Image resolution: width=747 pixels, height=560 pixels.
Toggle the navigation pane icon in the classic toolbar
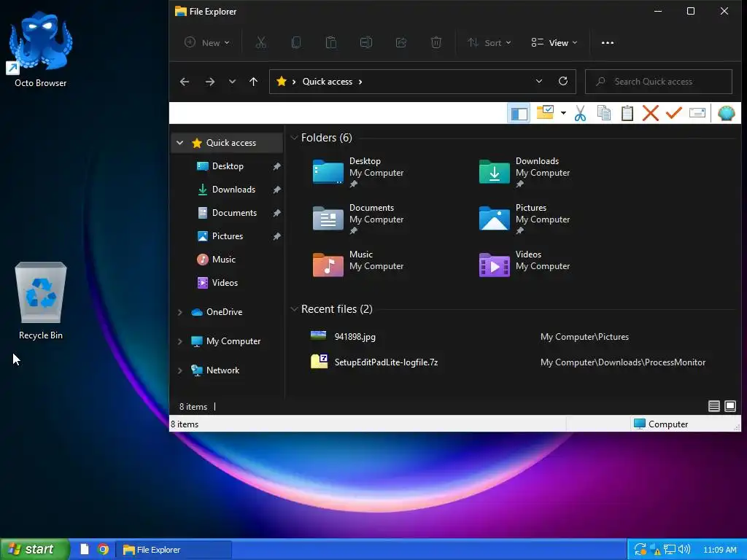pyautogui.click(x=519, y=113)
